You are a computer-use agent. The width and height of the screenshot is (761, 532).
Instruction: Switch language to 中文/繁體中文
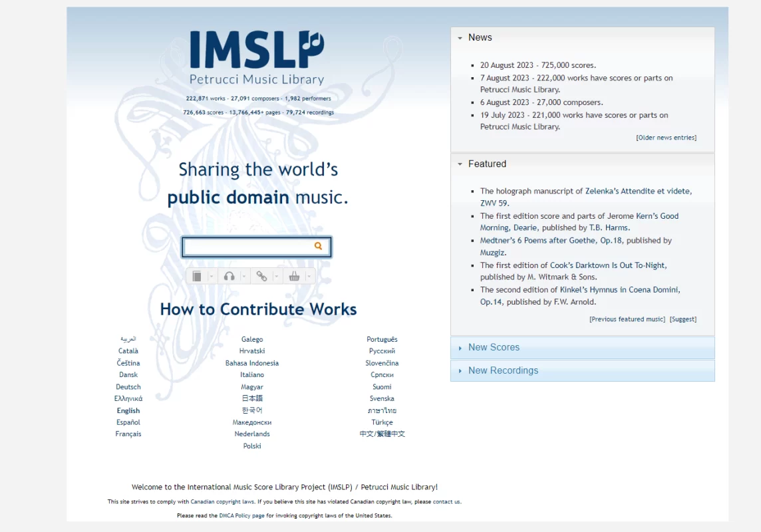click(382, 434)
